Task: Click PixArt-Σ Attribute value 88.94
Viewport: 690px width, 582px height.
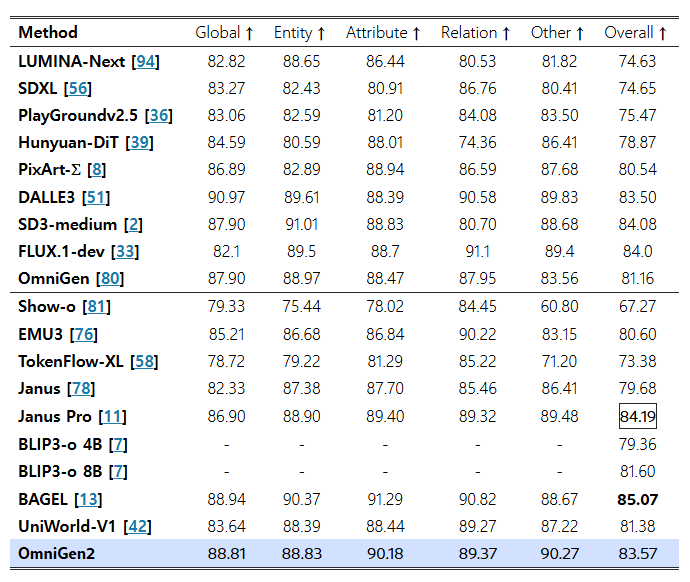Action: point(385,169)
